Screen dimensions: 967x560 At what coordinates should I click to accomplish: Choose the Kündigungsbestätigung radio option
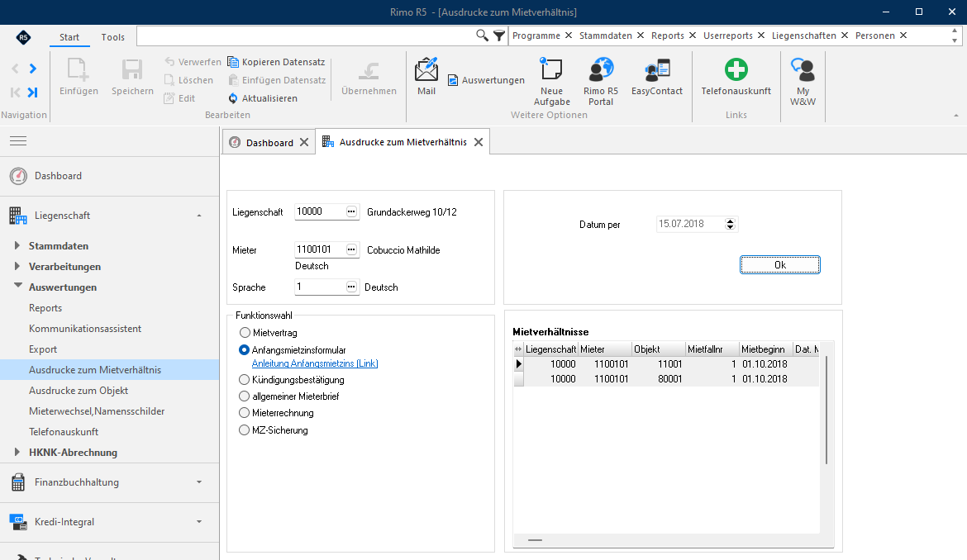click(x=244, y=379)
